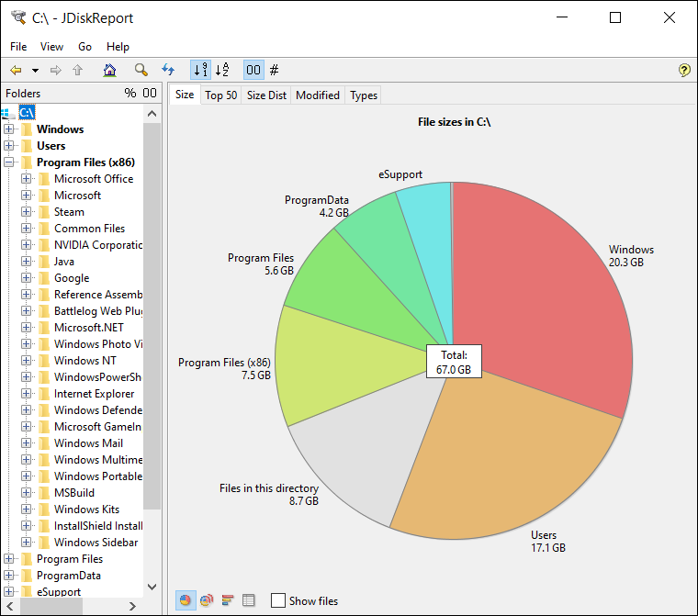
Task: Go back with the left arrow icon
Action: coord(16,71)
